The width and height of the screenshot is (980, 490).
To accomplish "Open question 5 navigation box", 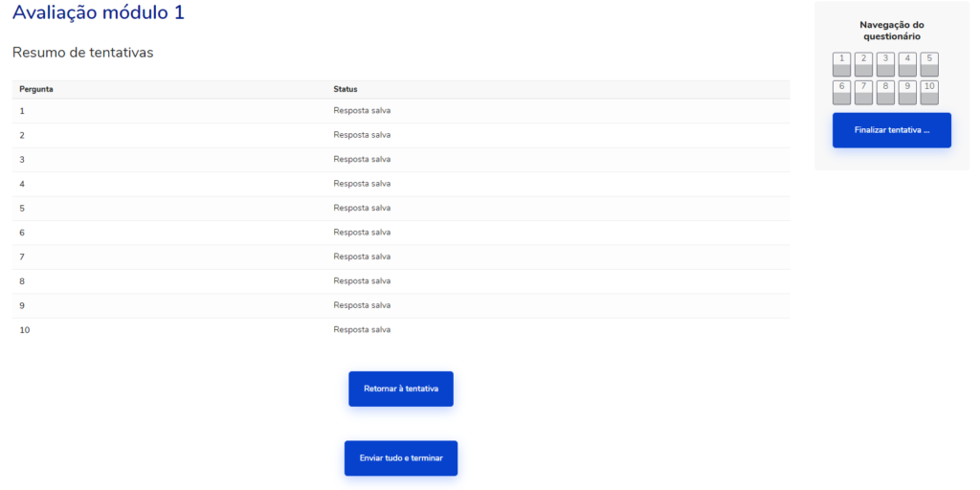I will point(928,64).
